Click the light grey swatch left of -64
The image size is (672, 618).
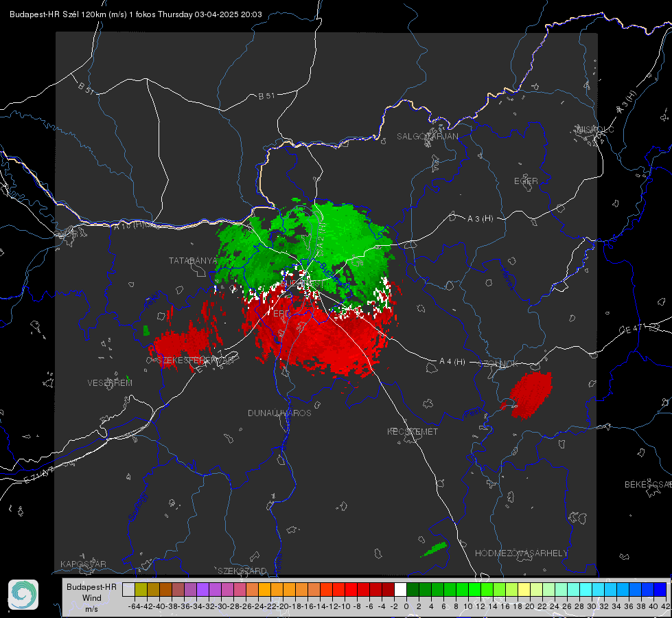[x=128, y=590]
